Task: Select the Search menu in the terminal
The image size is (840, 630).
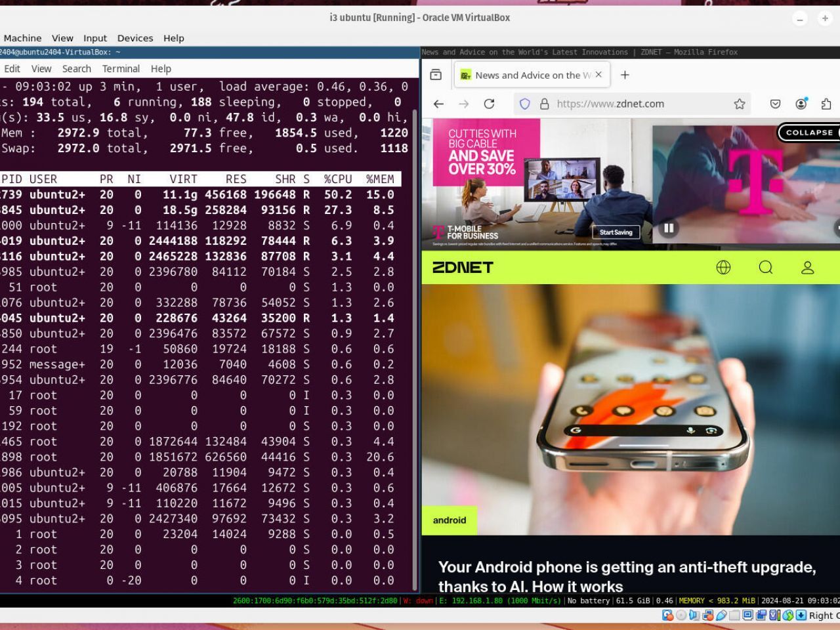Action: (77, 68)
